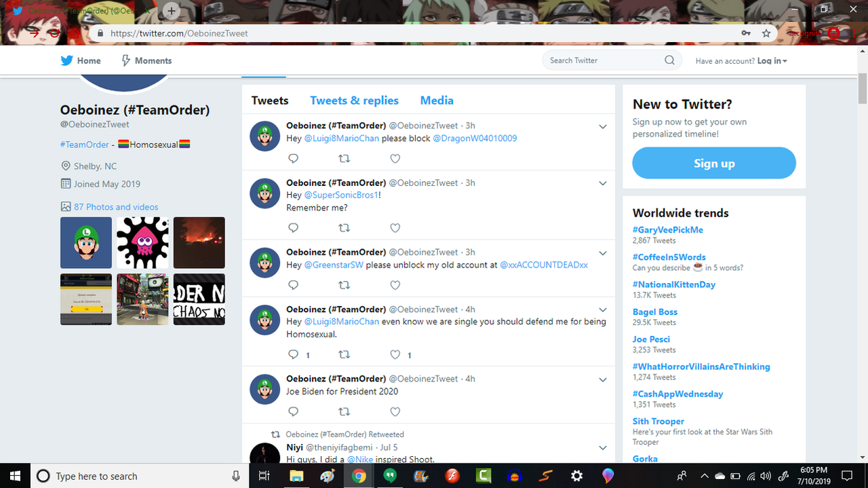Open File Explorer from the taskbar
This screenshot has width=868, height=488.
click(x=296, y=476)
